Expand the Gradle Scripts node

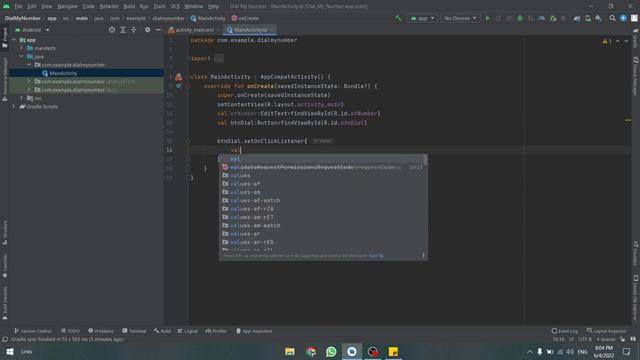[14, 107]
